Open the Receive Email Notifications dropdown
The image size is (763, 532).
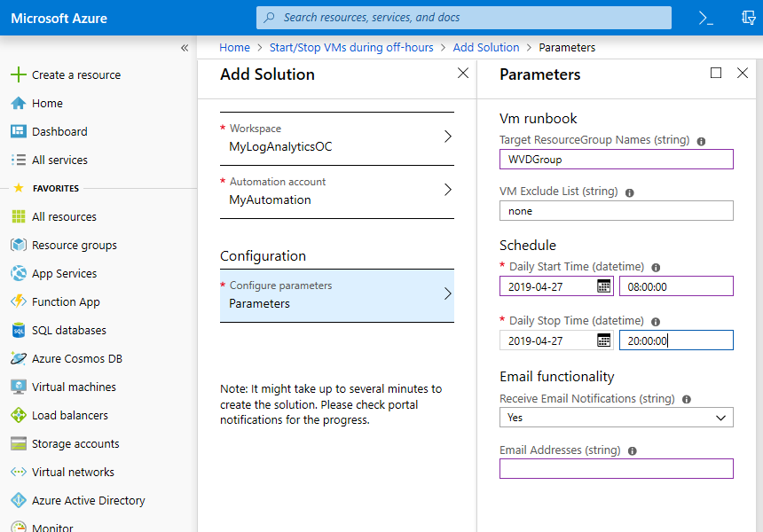pyautogui.click(x=616, y=418)
